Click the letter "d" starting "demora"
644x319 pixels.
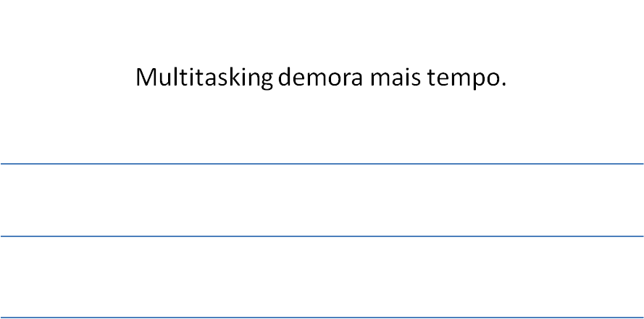point(285,76)
